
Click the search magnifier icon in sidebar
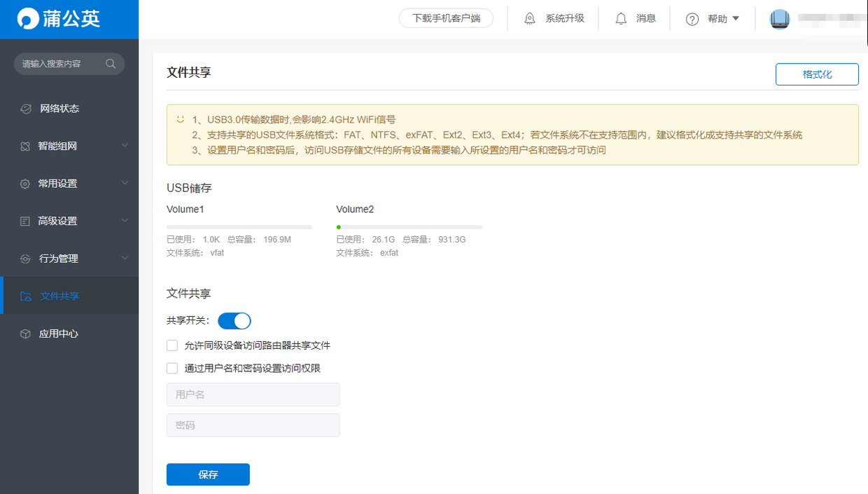pyautogui.click(x=111, y=64)
